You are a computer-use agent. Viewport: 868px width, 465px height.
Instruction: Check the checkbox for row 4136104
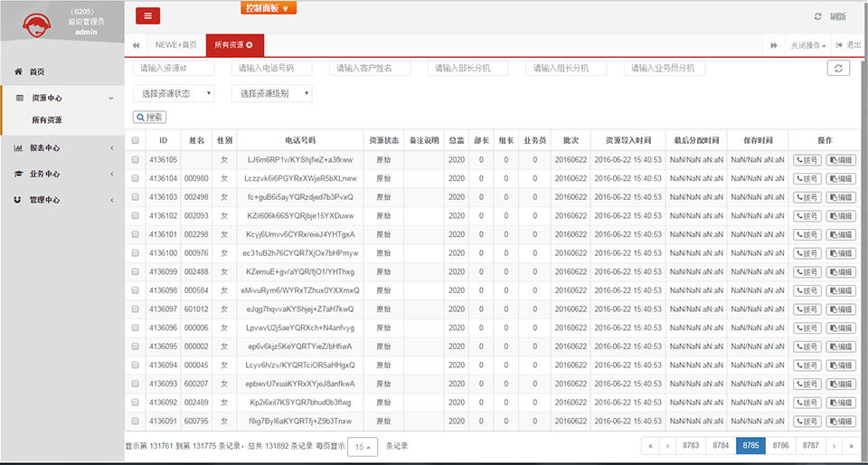tap(135, 178)
